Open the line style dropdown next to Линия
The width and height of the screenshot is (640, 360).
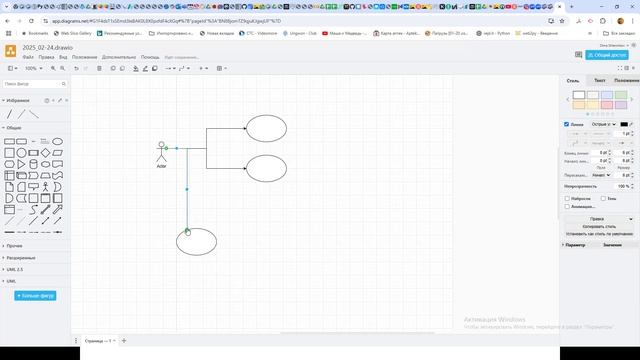click(603, 124)
